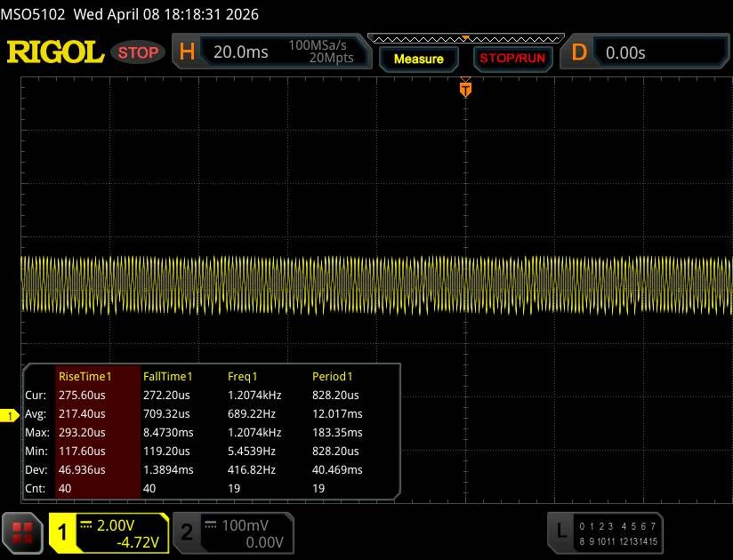Click the orange H horizontal icon

click(x=187, y=52)
